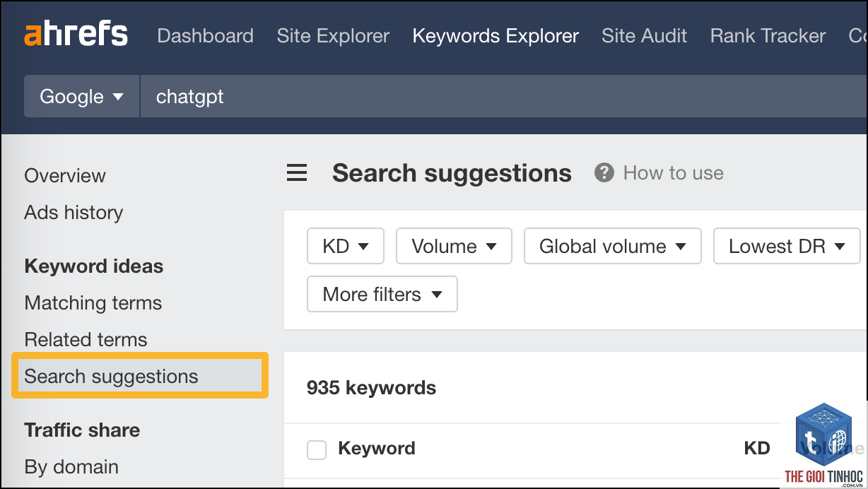Open Matching terms report

93,302
